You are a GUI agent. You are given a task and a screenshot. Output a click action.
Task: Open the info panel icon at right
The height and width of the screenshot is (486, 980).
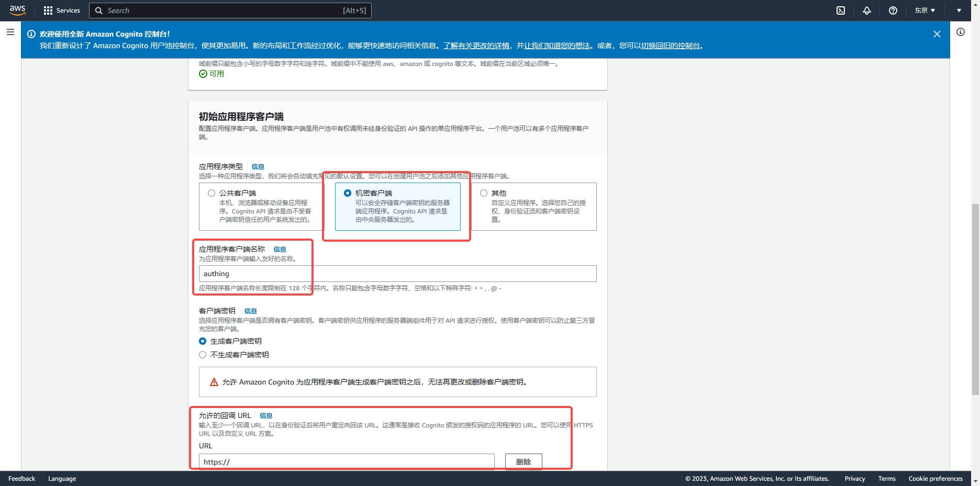pyautogui.click(x=961, y=32)
